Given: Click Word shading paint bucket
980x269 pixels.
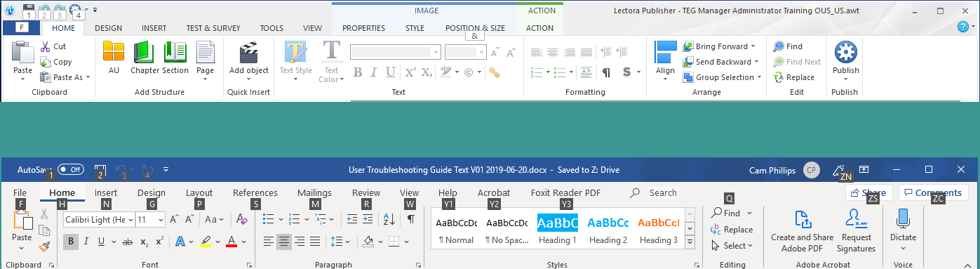Looking at the screenshot, I should point(369,242).
